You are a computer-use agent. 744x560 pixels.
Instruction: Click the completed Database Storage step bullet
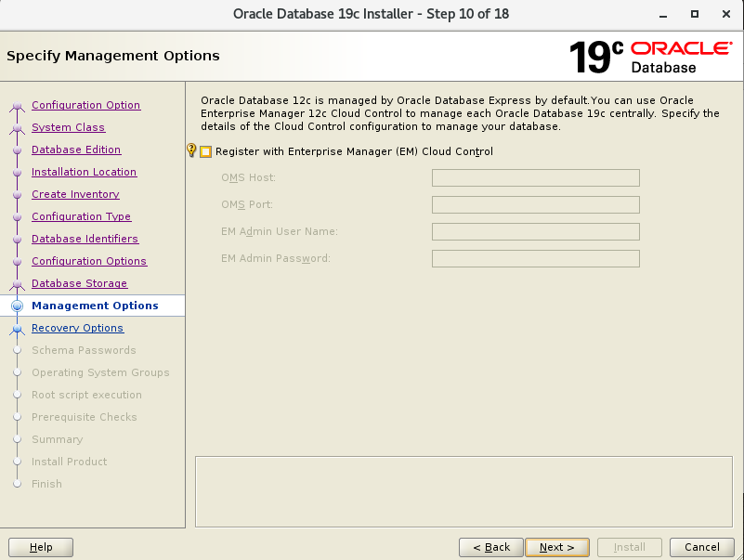[x=19, y=283]
